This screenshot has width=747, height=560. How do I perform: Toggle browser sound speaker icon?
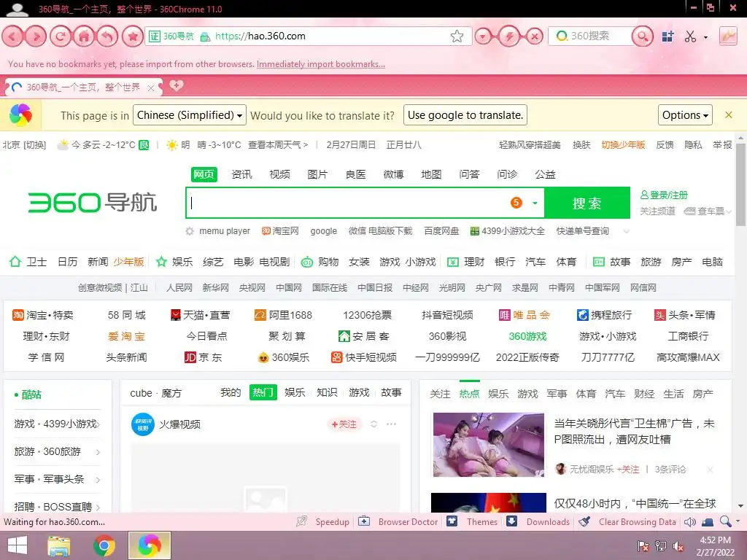(689, 522)
